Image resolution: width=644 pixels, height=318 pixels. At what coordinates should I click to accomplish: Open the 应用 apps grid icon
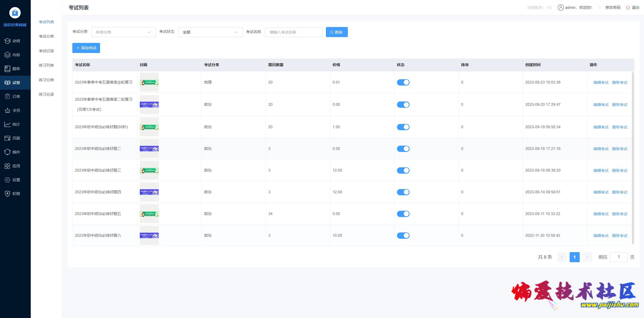(8, 166)
